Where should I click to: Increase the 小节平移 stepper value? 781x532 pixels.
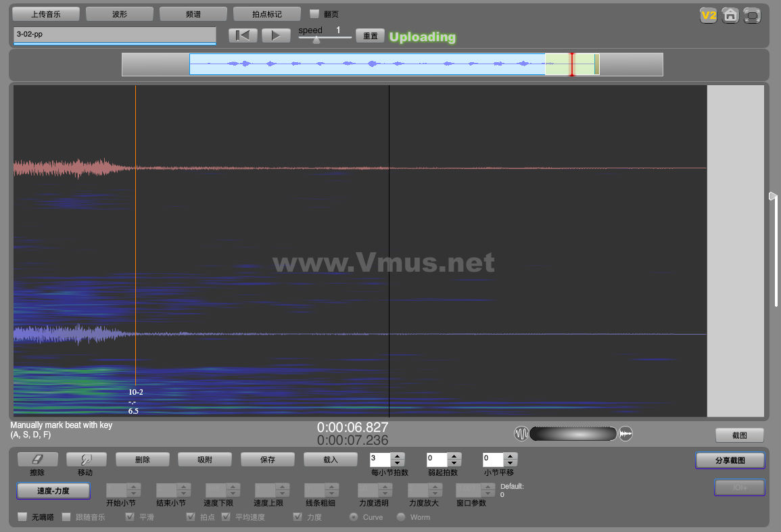(511, 456)
